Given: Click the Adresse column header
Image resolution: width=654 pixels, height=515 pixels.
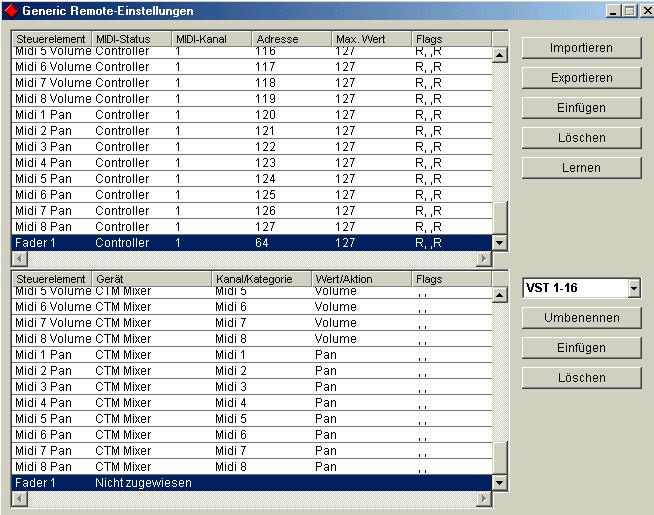Looking at the screenshot, I should 291,39.
